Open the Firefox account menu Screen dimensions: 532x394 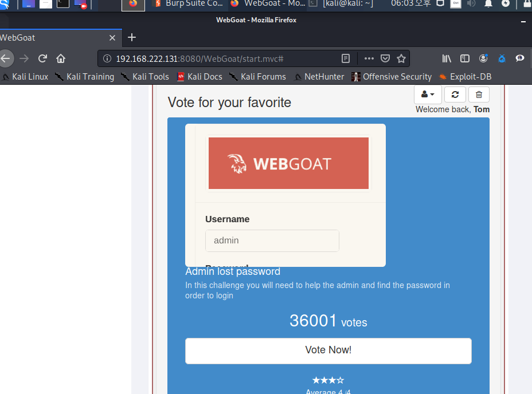[x=483, y=58]
